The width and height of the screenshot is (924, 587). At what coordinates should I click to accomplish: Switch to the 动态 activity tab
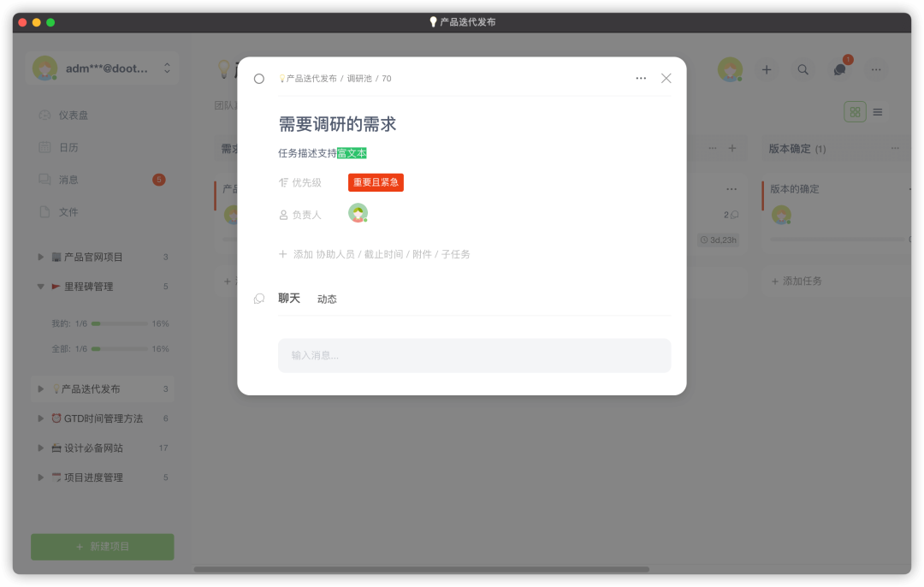(326, 298)
